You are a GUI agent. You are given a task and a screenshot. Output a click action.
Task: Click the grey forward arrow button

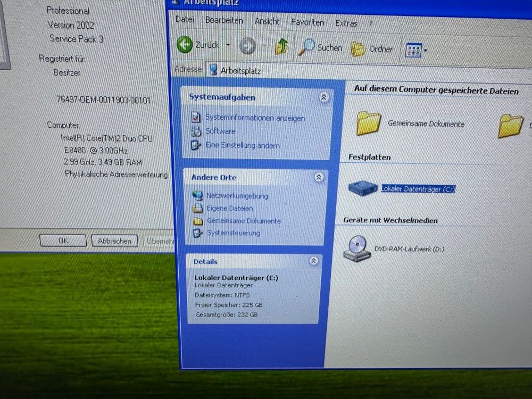(x=247, y=46)
